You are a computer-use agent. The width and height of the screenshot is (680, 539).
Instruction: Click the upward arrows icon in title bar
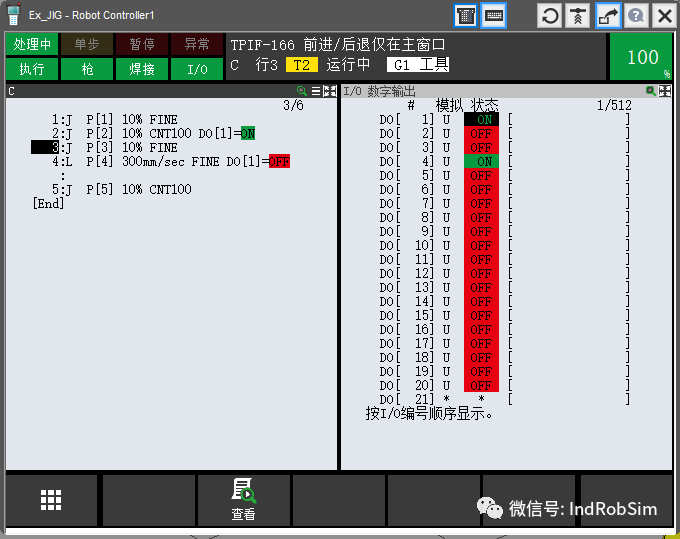[578, 16]
